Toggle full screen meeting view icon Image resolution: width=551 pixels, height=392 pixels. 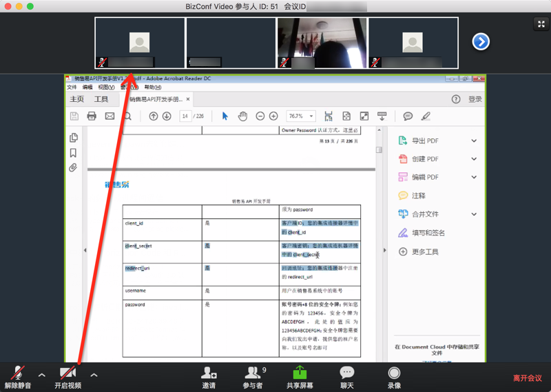(x=541, y=24)
